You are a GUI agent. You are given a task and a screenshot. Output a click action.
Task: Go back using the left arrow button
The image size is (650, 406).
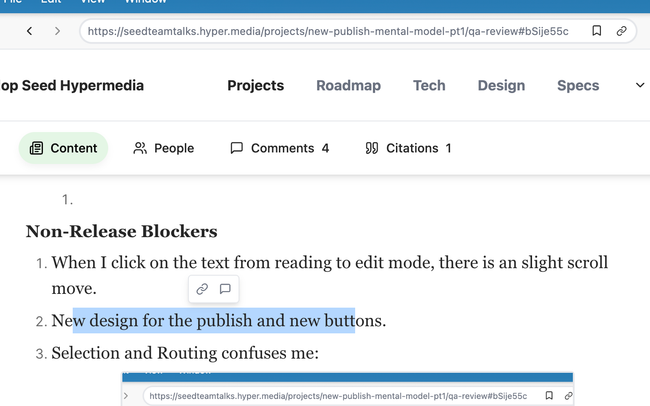[x=29, y=31]
